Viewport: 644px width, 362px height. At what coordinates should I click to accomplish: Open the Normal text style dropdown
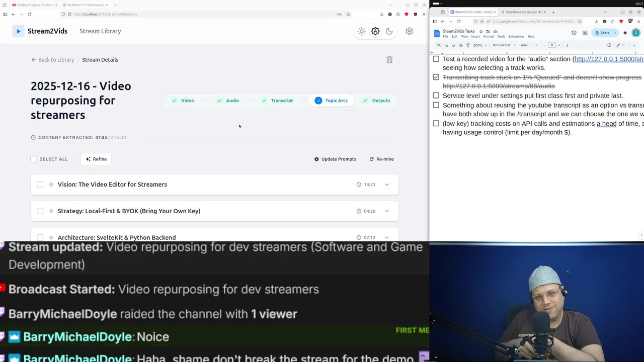(x=504, y=45)
